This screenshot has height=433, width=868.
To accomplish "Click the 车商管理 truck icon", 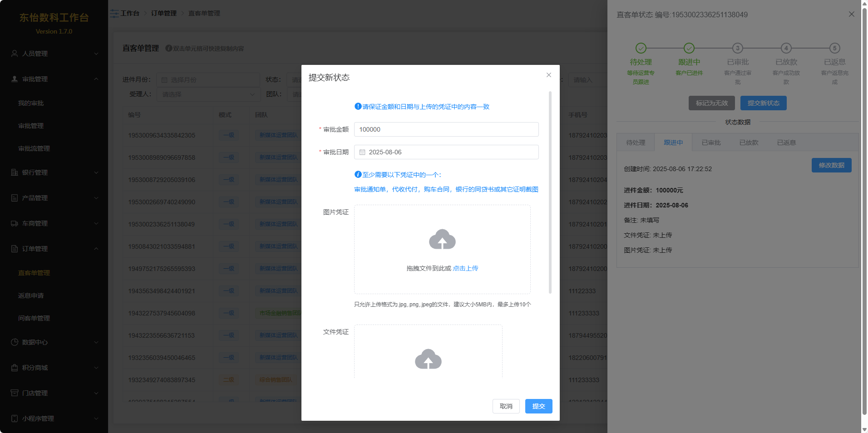I will [x=15, y=223].
